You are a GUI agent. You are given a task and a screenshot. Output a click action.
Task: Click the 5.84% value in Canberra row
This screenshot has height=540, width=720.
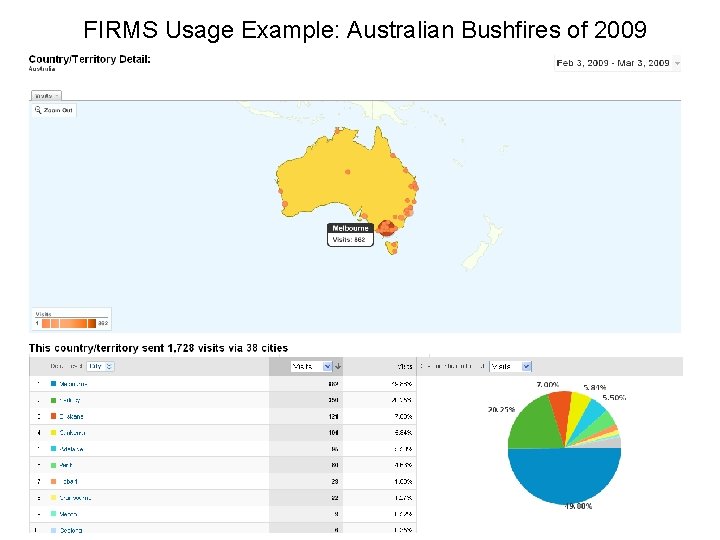[404, 433]
